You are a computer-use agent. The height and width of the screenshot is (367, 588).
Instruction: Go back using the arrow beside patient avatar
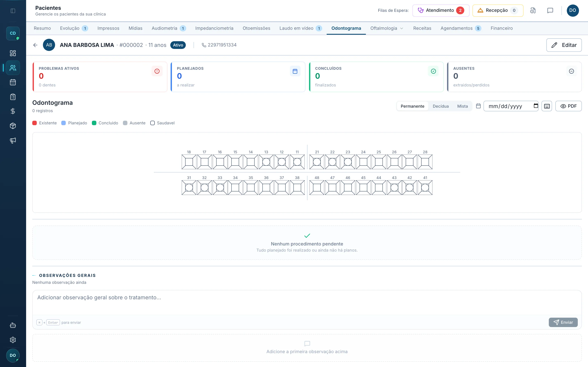(35, 45)
